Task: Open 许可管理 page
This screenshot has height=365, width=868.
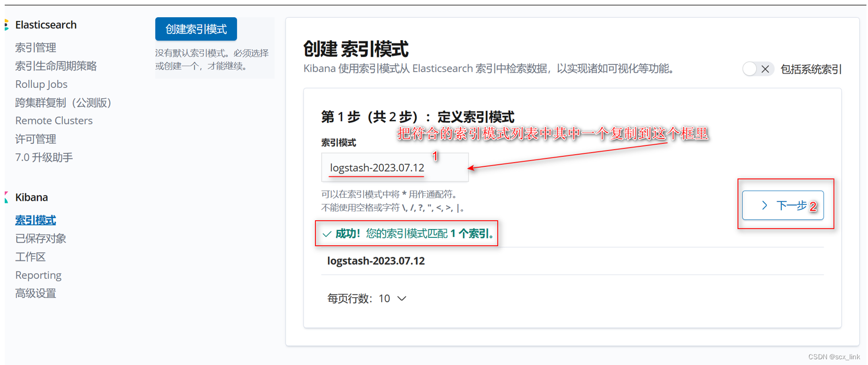Action: pos(36,139)
